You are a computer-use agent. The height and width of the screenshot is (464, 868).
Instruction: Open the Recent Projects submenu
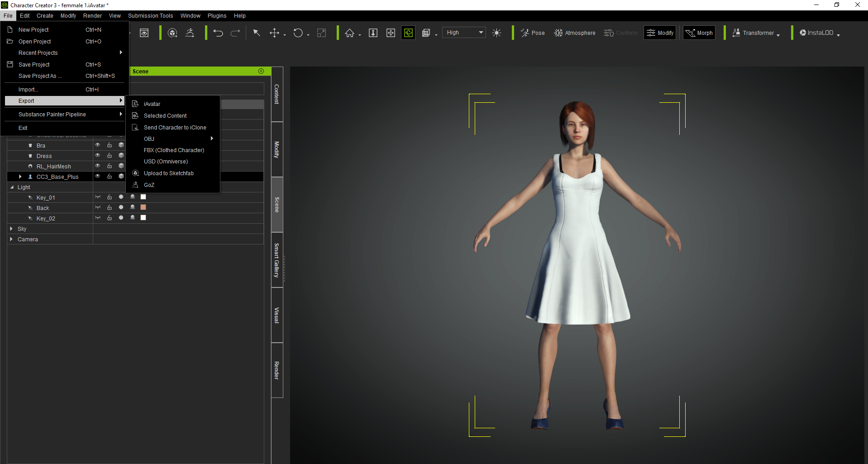(x=65, y=53)
